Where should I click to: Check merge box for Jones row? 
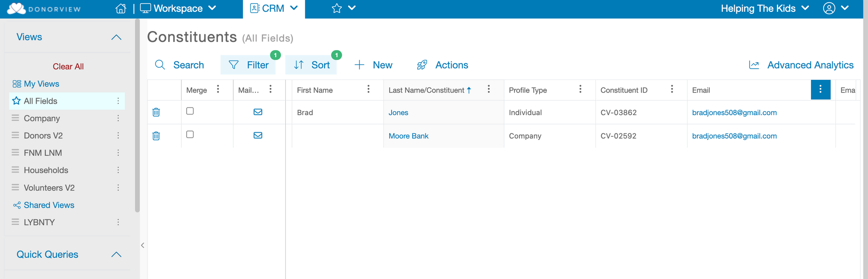click(x=190, y=111)
